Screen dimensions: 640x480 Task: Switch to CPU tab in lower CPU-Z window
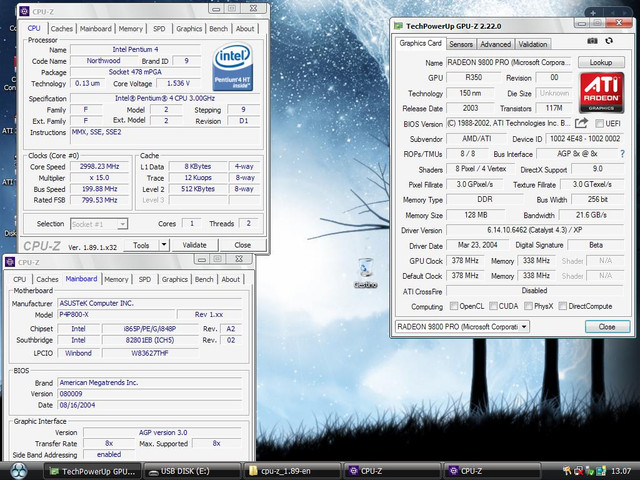(20, 279)
